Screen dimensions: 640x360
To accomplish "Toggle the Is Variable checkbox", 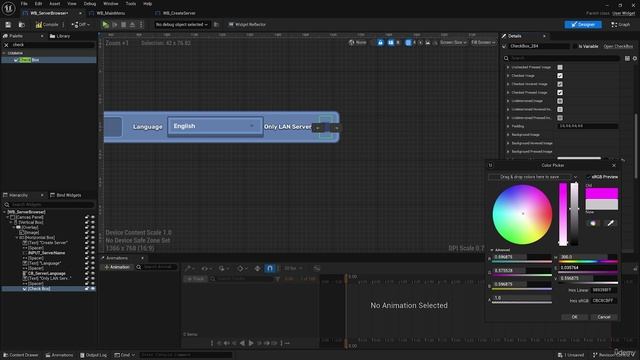I will pyautogui.click(x=576, y=47).
